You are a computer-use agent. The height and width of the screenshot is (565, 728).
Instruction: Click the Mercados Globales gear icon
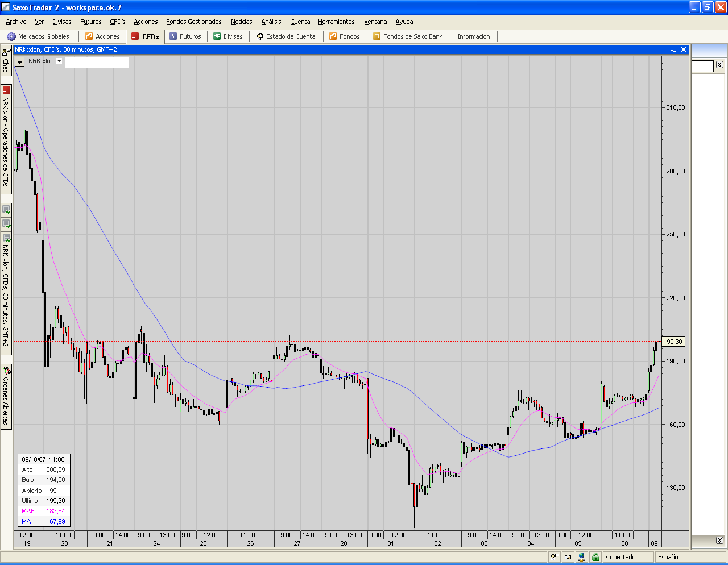tap(11, 36)
